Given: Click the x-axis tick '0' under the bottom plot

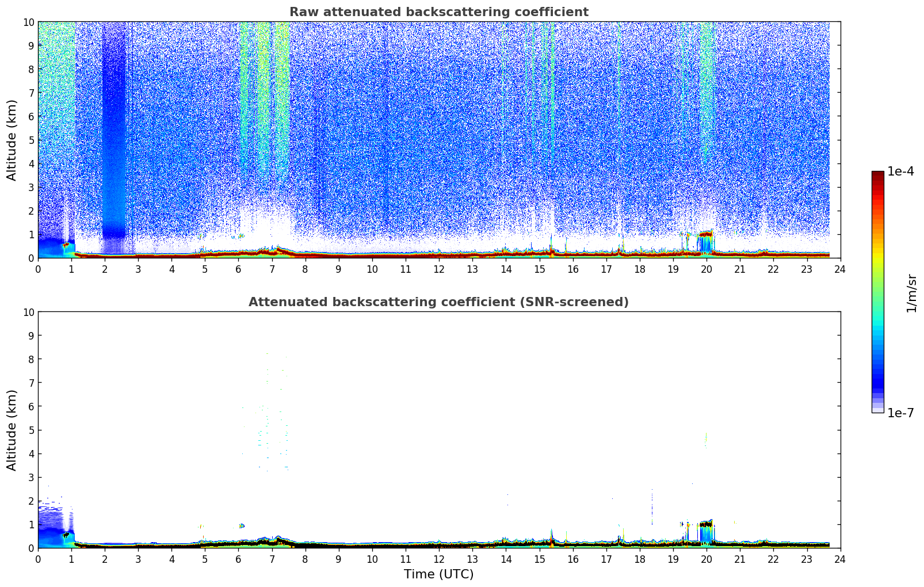Looking at the screenshot, I should click(x=39, y=559).
